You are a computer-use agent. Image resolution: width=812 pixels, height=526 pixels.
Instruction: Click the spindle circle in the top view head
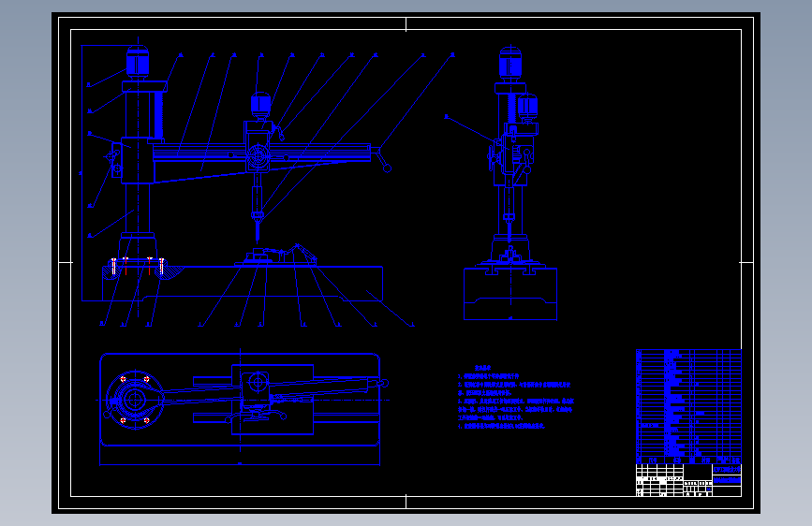258,383
